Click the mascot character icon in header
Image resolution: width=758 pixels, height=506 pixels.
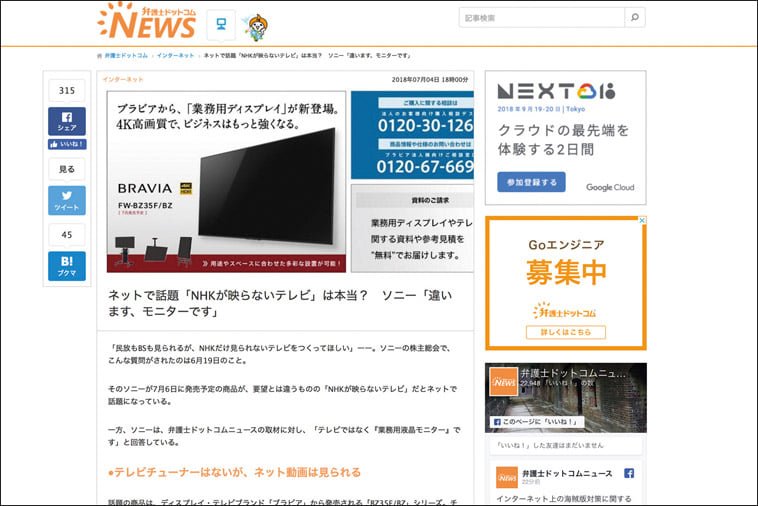coord(257,27)
